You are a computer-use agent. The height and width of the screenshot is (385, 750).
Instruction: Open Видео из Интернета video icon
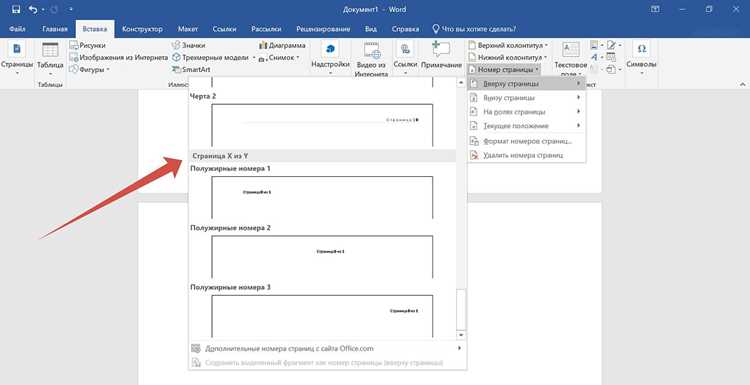tap(372, 50)
